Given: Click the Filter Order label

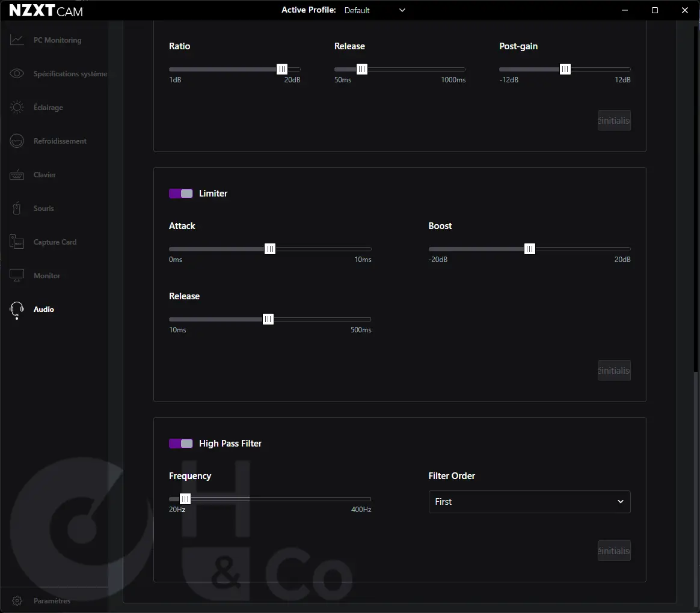Looking at the screenshot, I should click(x=452, y=476).
